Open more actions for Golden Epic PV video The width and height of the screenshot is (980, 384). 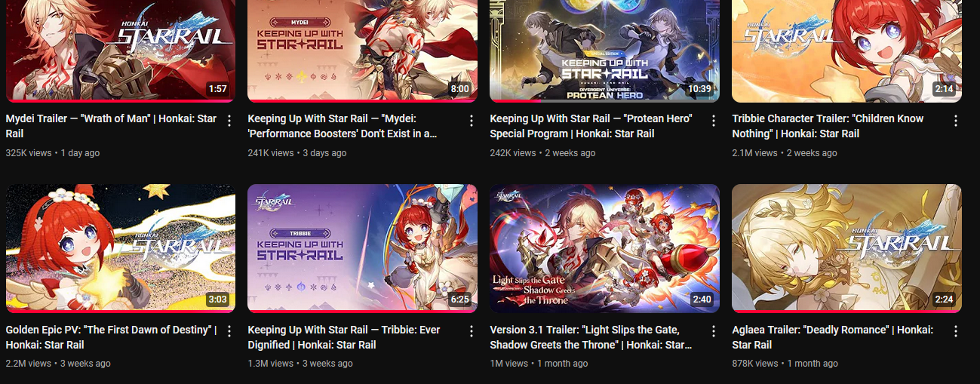(x=229, y=332)
